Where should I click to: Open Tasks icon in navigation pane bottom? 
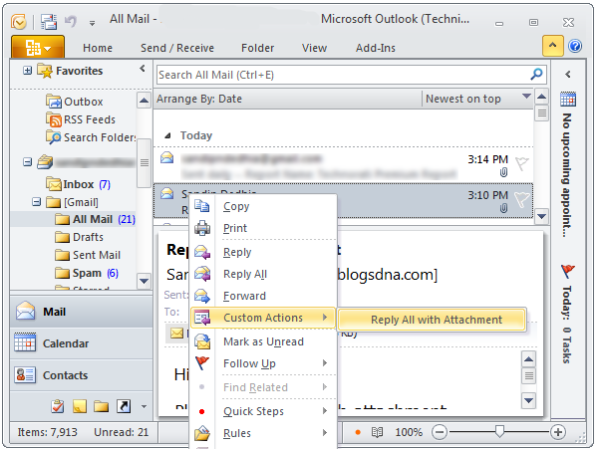tap(58, 406)
